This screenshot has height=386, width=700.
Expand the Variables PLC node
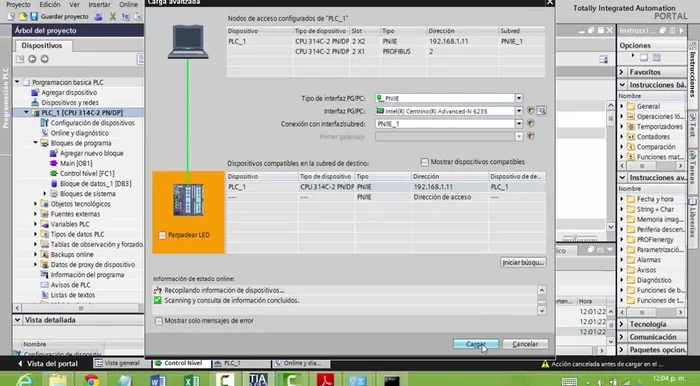point(36,224)
